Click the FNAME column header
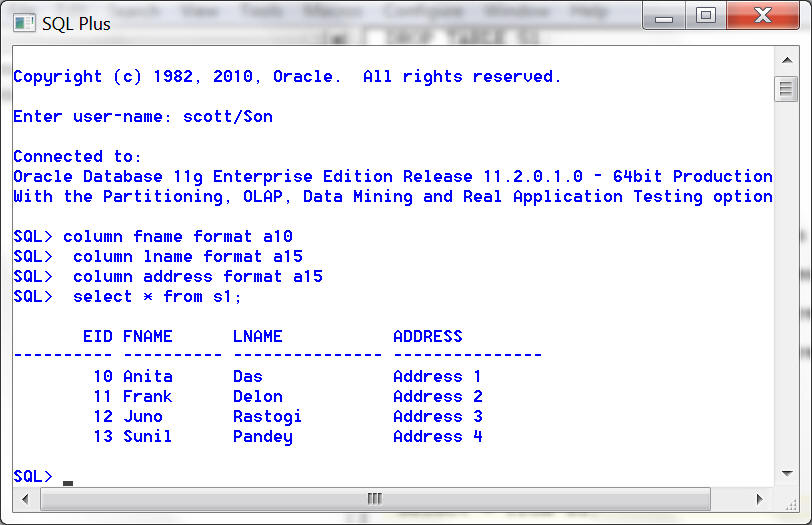Screen dimensions: 812x525 click(148, 337)
